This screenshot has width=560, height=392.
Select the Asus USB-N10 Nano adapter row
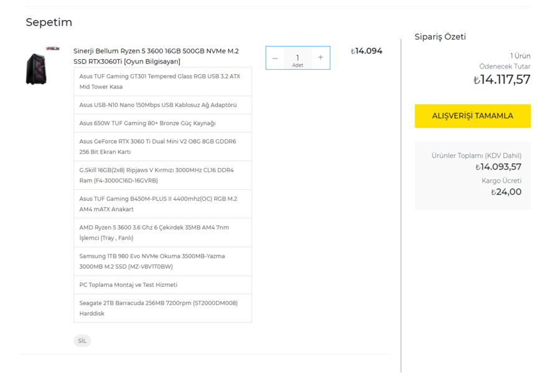click(x=162, y=105)
